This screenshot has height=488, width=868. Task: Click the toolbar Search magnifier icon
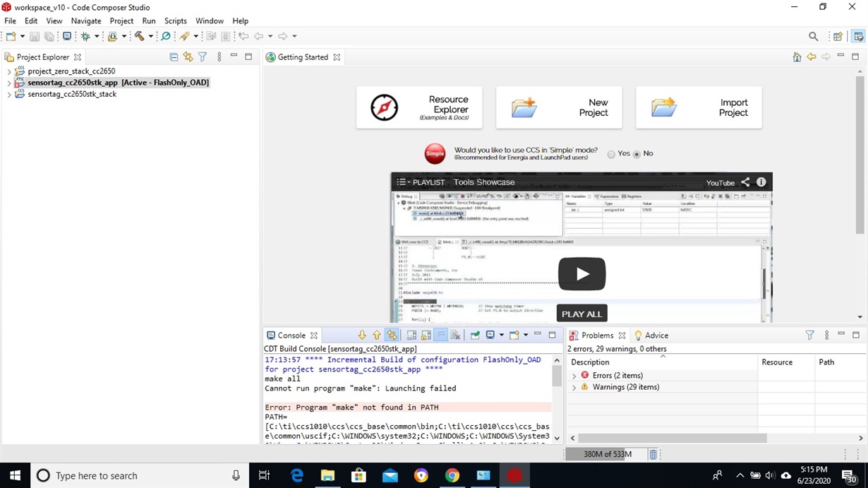pyautogui.click(x=814, y=36)
